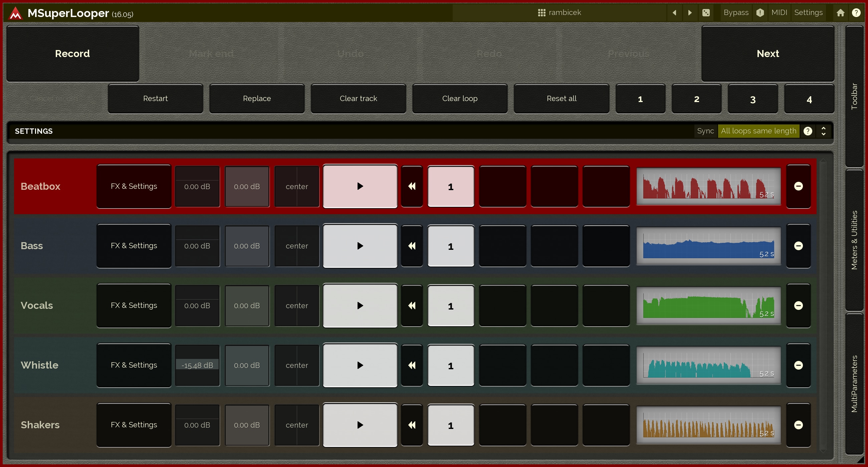Rewind the Whistle track
Image resolution: width=868 pixels, height=467 pixels.
pyautogui.click(x=412, y=365)
